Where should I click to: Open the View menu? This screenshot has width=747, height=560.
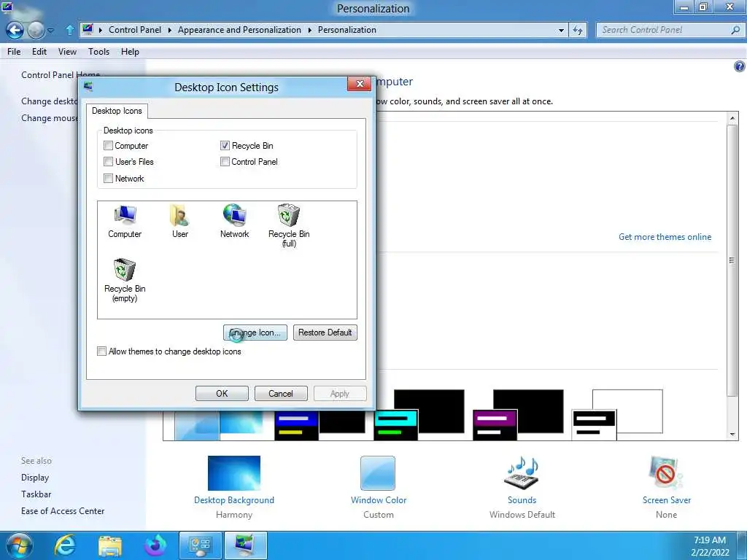click(67, 52)
